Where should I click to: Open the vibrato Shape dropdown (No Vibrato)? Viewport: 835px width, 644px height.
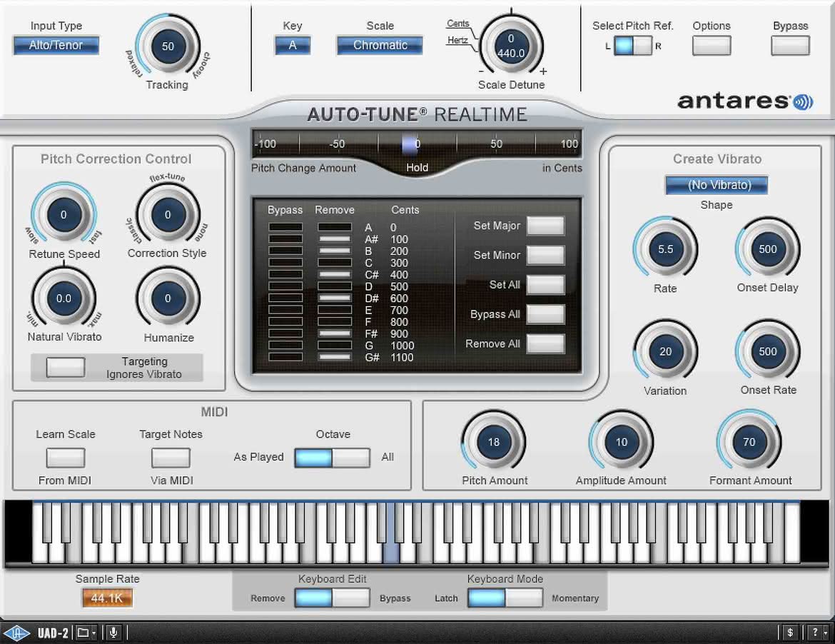pyautogui.click(x=717, y=185)
